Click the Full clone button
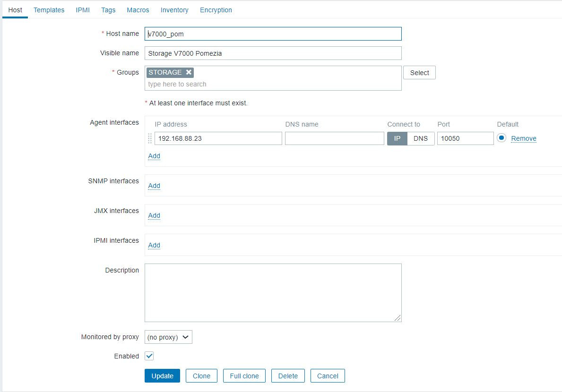 pyautogui.click(x=244, y=376)
